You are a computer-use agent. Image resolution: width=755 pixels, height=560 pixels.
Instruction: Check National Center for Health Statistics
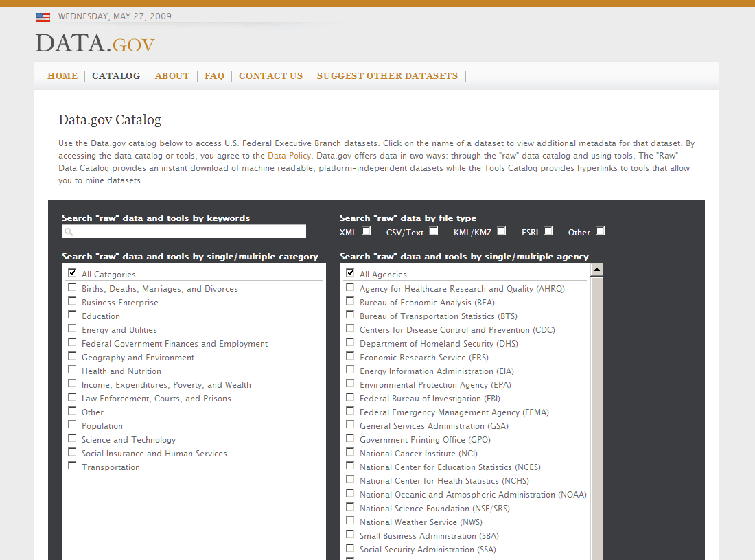pos(351,480)
